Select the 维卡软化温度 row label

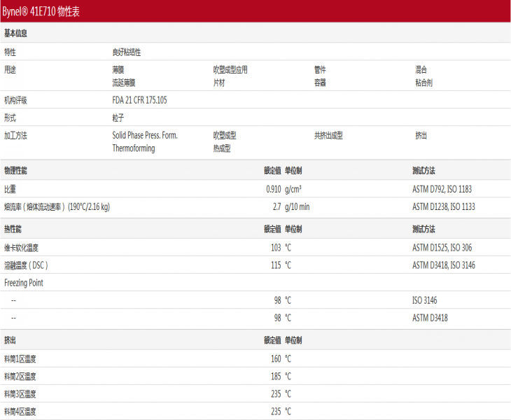point(21,248)
